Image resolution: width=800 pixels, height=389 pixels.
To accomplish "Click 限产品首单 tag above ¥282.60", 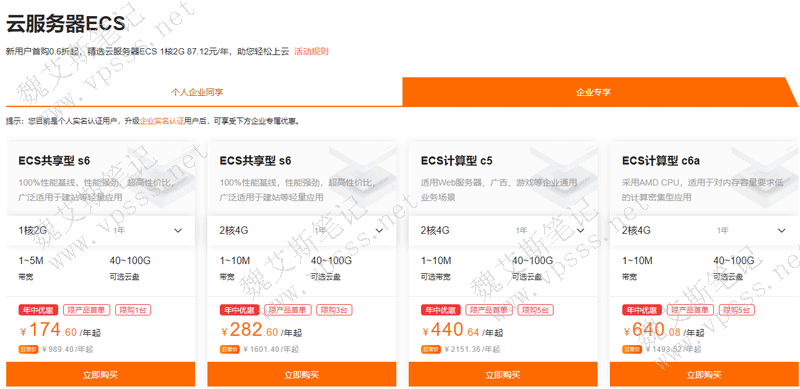I will tap(288, 310).
